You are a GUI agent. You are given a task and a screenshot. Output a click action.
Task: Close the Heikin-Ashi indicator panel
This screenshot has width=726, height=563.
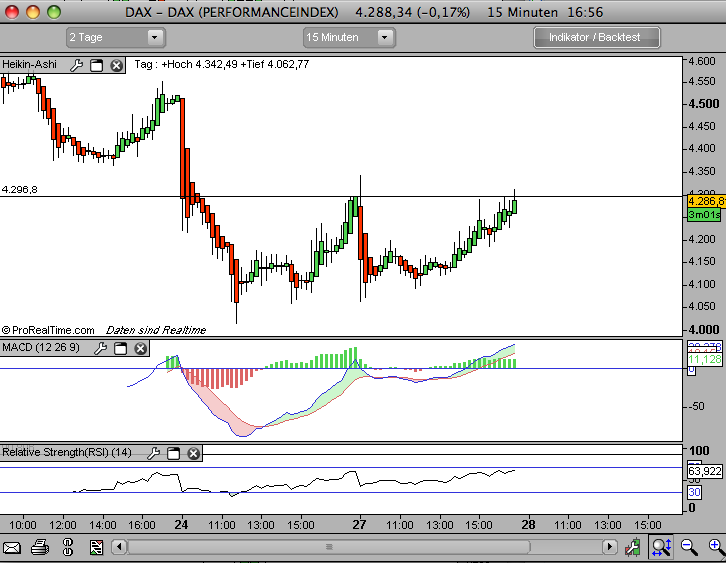pyautogui.click(x=116, y=66)
